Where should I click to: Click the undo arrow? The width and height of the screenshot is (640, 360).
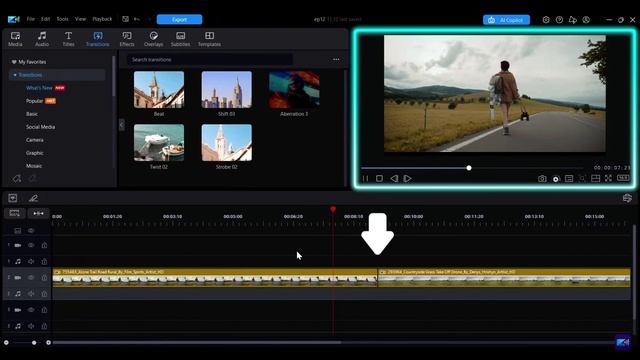point(137,19)
